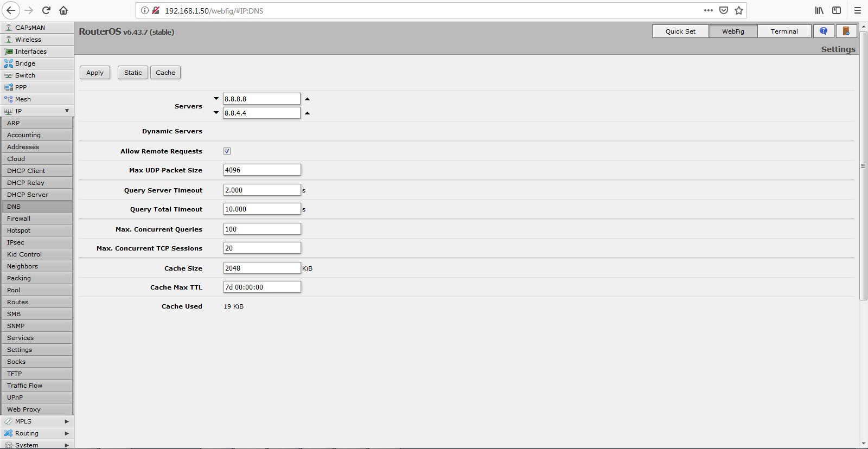868x449 pixels.
Task: Focus Query Server Timeout field
Action: (262, 190)
